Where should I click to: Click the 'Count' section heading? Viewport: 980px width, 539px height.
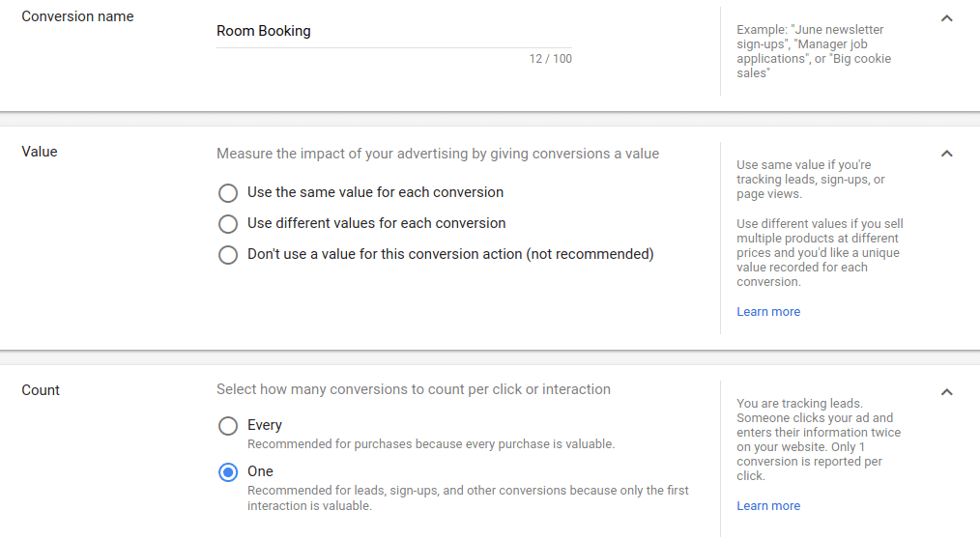click(x=41, y=390)
